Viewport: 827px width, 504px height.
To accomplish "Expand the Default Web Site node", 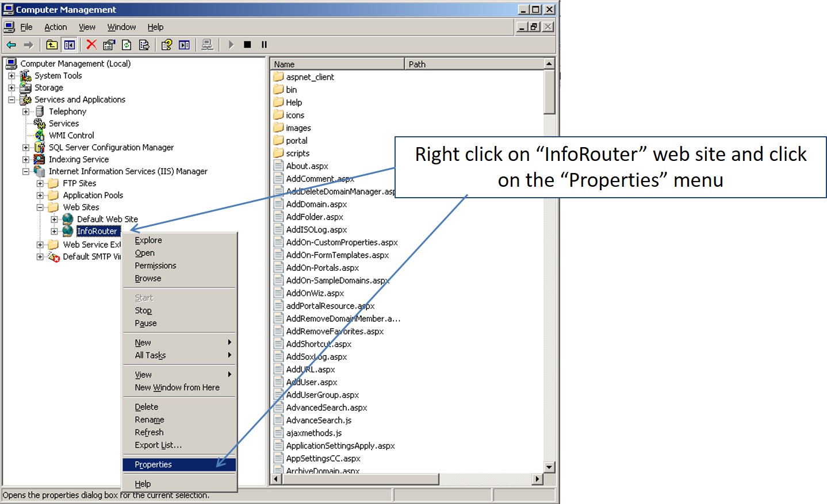I will coord(54,219).
